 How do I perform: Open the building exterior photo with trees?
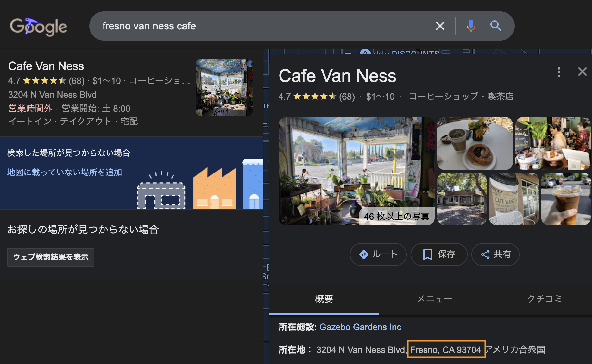[462, 199]
